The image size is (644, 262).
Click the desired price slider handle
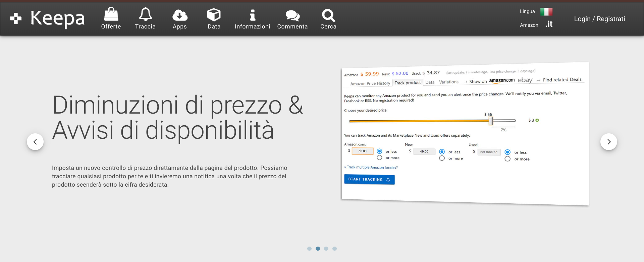tap(491, 121)
